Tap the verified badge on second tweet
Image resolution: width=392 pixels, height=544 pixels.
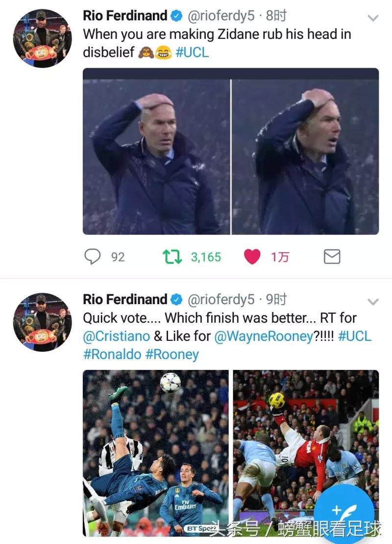[176, 300]
